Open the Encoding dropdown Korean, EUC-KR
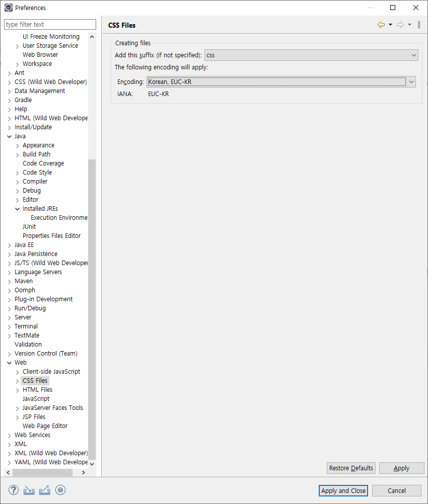Image resolution: width=428 pixels, height=504 pixels. pos(281,82)
